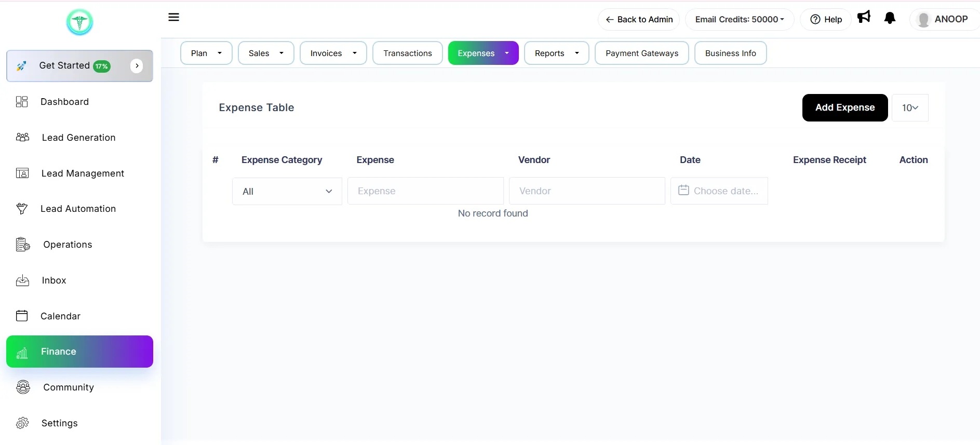Open Inbox from the sidebar

[x=54, y=280]
